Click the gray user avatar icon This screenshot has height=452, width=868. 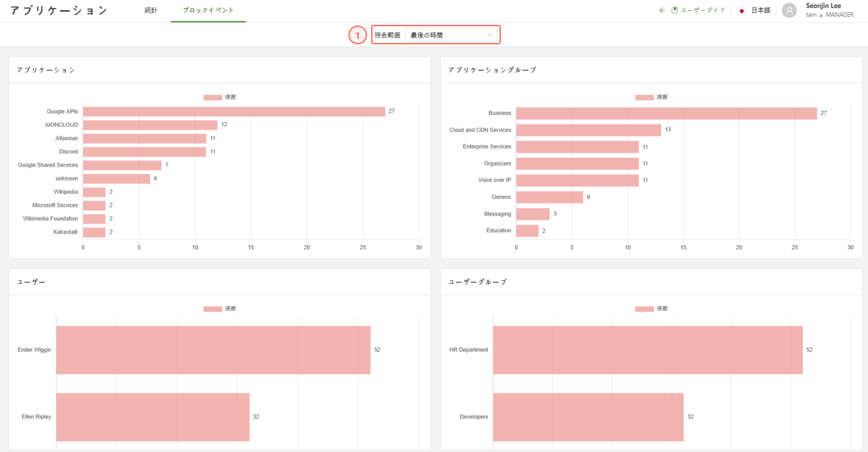789,11
